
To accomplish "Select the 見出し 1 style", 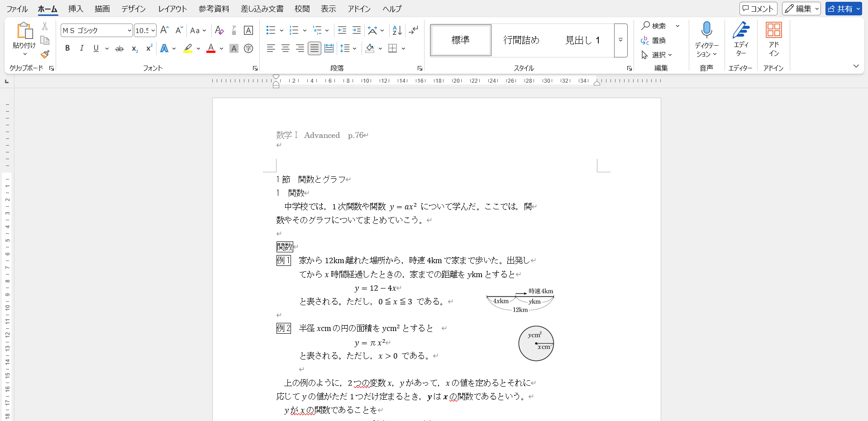I will (x=582, y=40).
